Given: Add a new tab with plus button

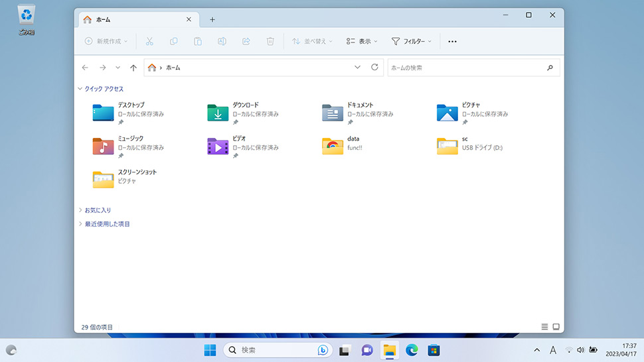Looking at the screenshot, I should click(x=212, y=20).
